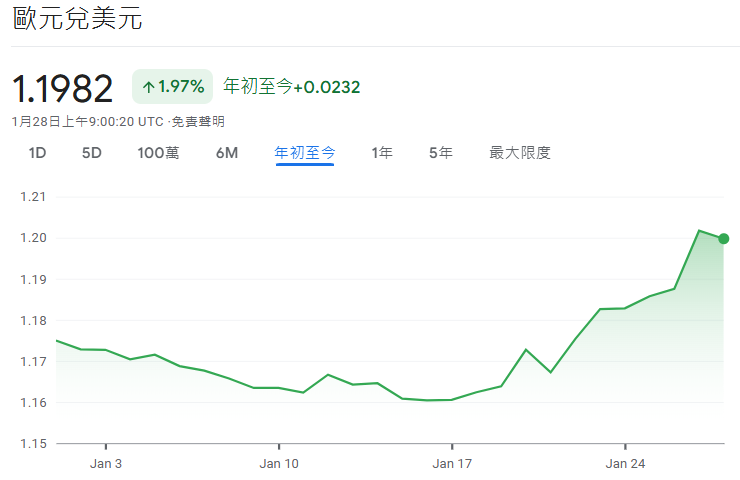The image size is (740, 480).
Task: Click the 1.1982 exchange rate value
Action: (x=62, y=88)
